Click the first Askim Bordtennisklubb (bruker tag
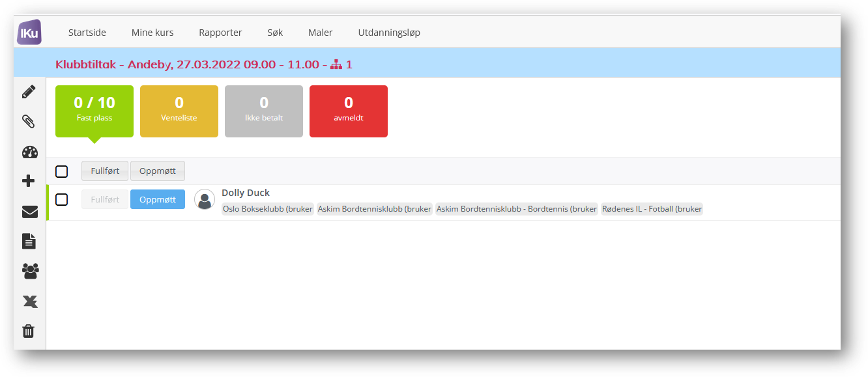Screen dimensions: 868x377 [375, 209]
